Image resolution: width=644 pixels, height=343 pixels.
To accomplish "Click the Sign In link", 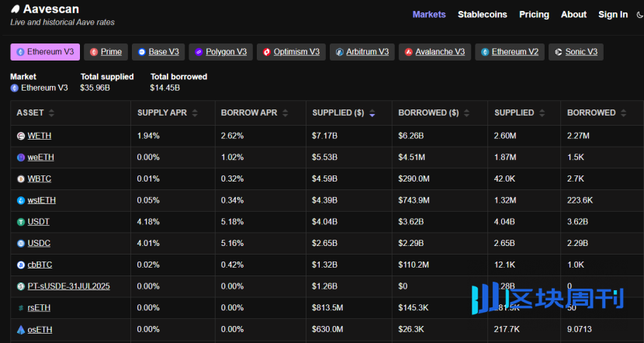I will coord(613,15).
